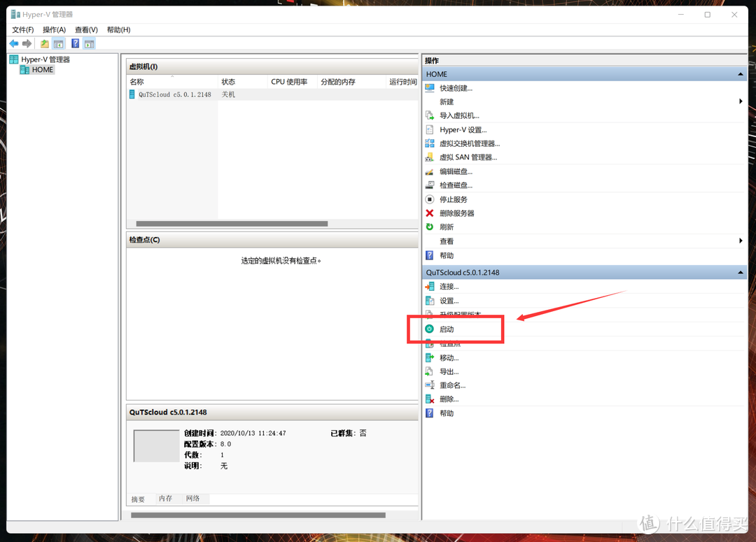Click red X 删除服务器 icon
The height and width of the screenshot is (542, 756).
tap(430, 213)
